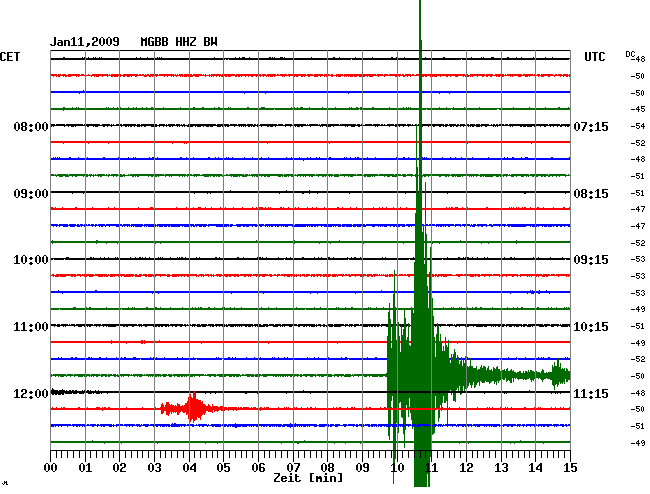Click minute label 07 on time axis

pyautogui.click(x=293, y=468)
